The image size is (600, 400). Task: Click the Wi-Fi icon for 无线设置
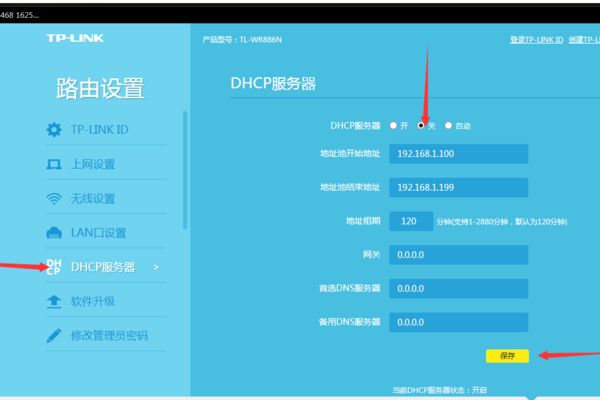[x=54, y=198]
